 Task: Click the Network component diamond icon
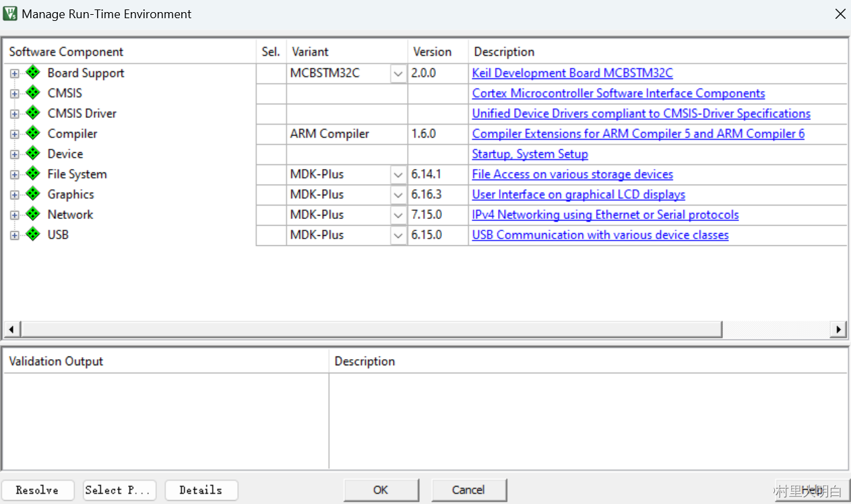tap(33, 214)
